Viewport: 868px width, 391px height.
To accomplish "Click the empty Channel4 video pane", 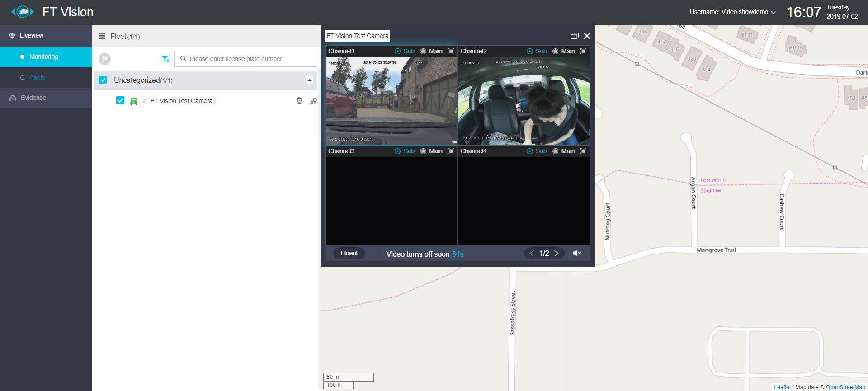I will click(524, 201).
